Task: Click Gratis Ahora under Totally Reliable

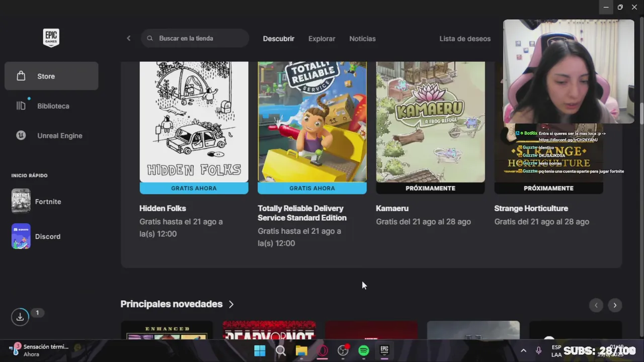Action: [312, 188]
